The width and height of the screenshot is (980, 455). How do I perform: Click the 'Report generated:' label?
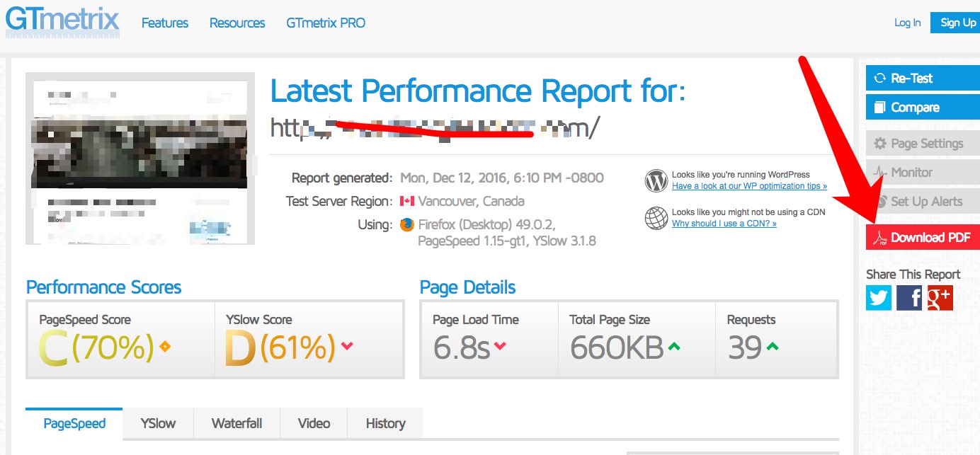(341, 178)
